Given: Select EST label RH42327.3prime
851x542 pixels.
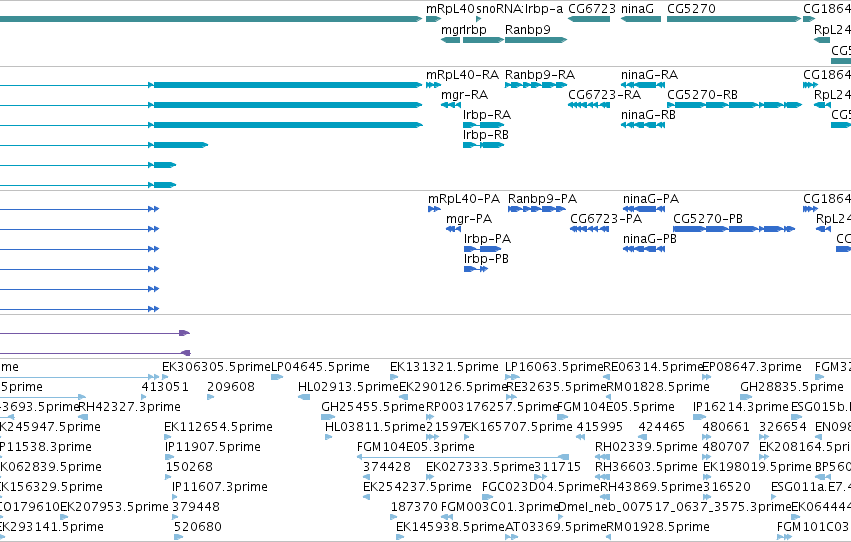Looking at the screenshot, I should click(129, 407).
